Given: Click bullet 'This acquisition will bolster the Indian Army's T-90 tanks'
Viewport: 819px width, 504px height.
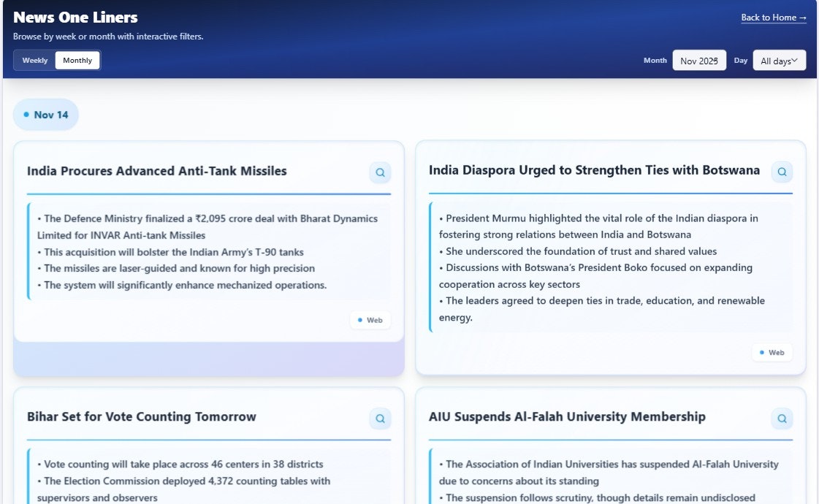Looking at the screenshot, I should [170, 252].
